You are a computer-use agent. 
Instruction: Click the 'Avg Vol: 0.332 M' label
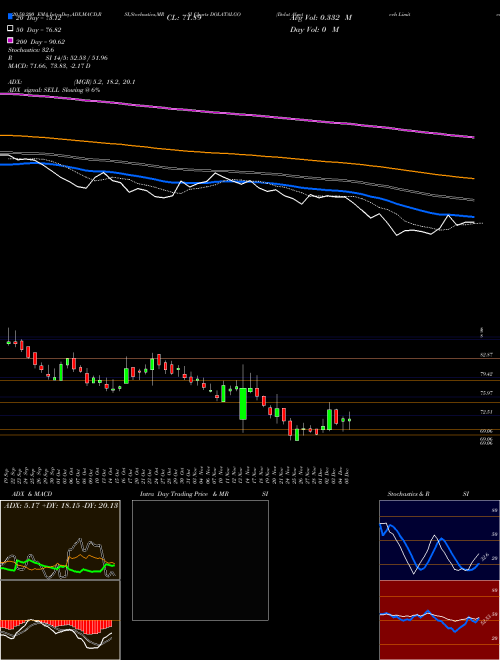click(321, 18)
